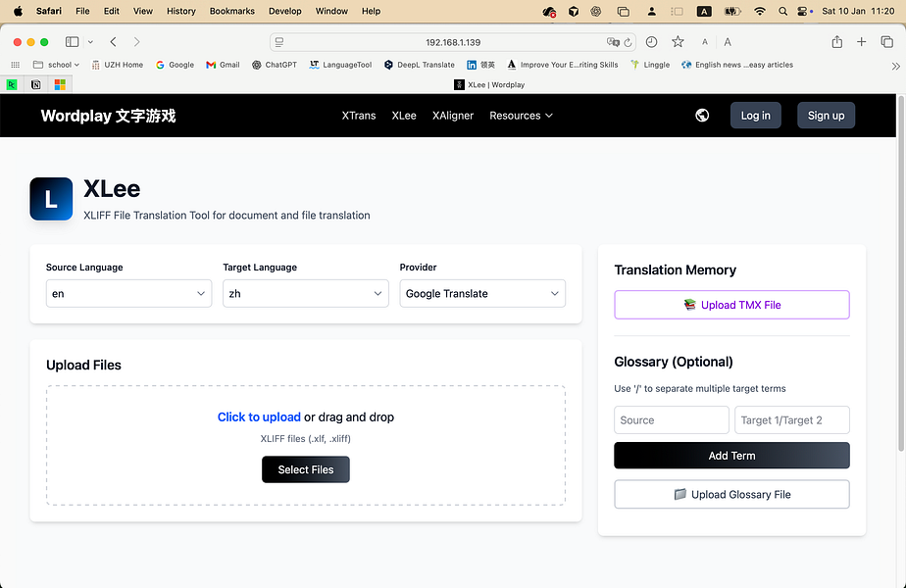Open the Target Language dropdown

(x=306, y=293)
